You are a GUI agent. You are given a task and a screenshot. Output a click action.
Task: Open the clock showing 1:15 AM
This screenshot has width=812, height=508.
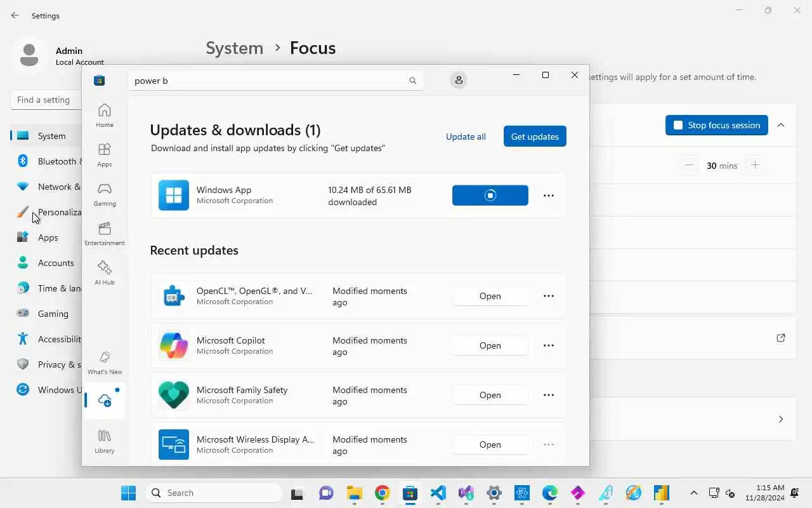point(765,493)
